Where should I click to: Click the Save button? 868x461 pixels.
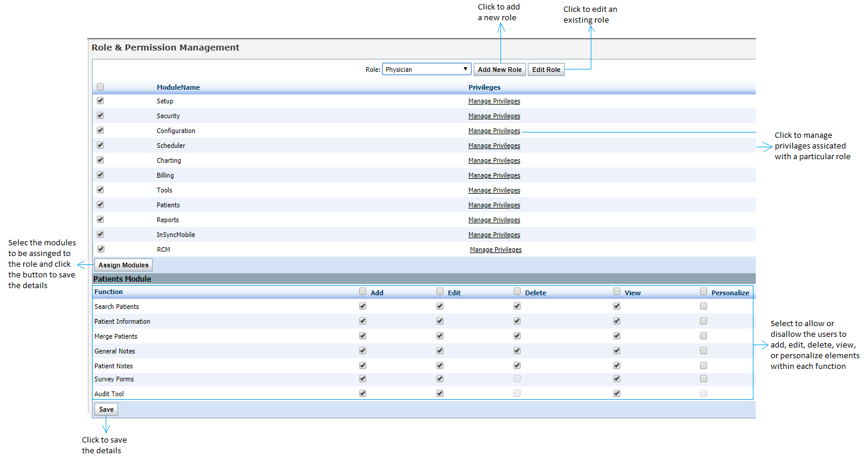106,409
